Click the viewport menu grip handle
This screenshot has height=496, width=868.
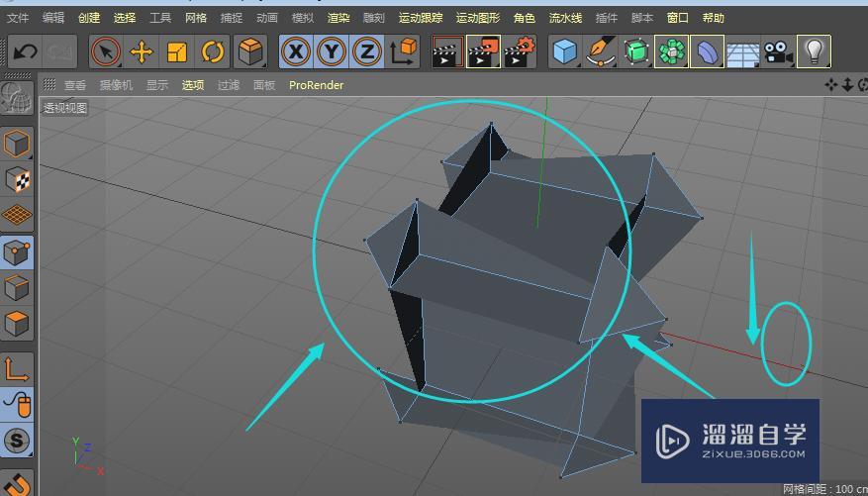tap(49, 84)
